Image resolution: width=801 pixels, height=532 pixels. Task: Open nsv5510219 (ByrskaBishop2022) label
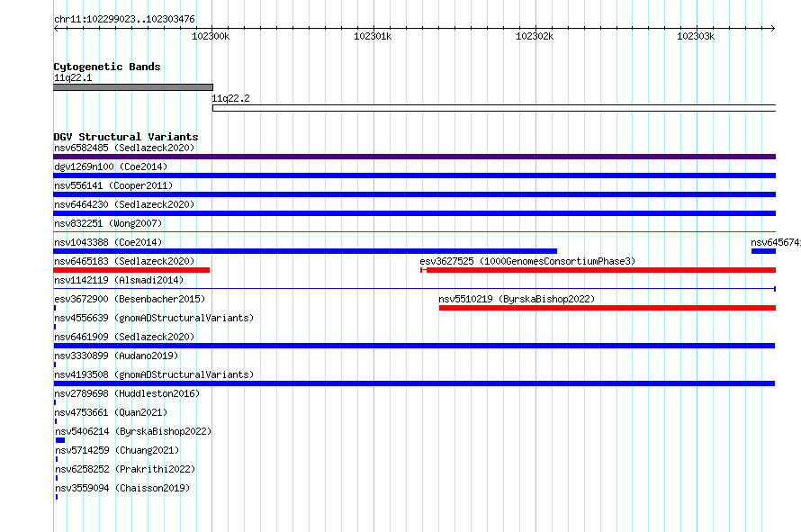coord(517,299)
